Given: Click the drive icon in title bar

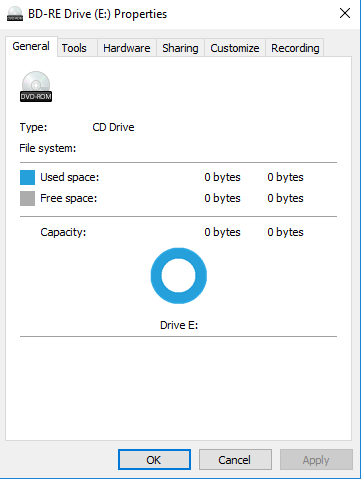Looking at the screenshot, I should pyautogui.click(x=15, y=14).
